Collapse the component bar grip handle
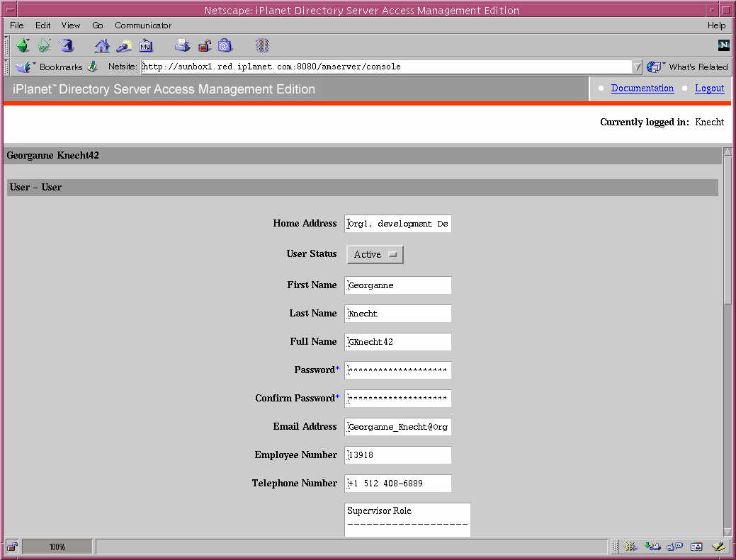This screenshot has width=736, height=560. click(x=615, y=547)
